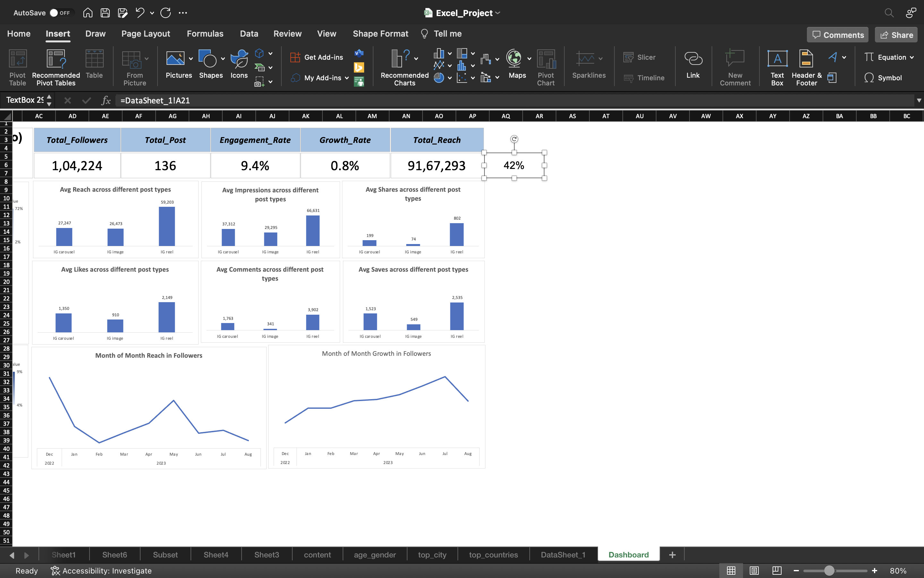Click the People Graph add-in icon
Screen dimensions: 924x578
pos(359,82)
